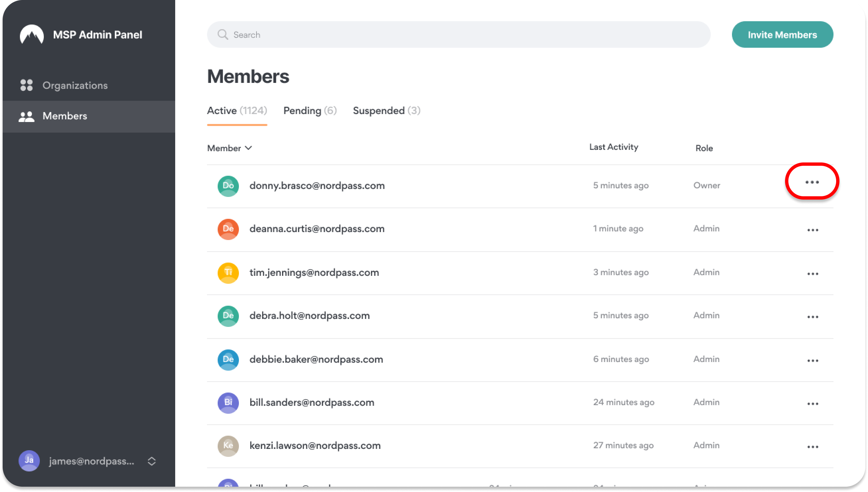
Task: Switch to the Suspended (3) tab
Action: (387, 111)
